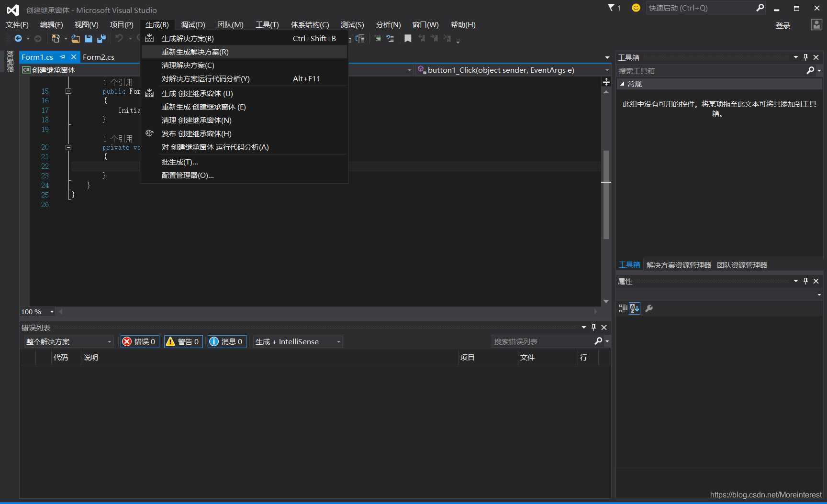Viewport: 827px width, 504px height.
Task: Select 生成解决方案(B) menu item
Action: 244,39
